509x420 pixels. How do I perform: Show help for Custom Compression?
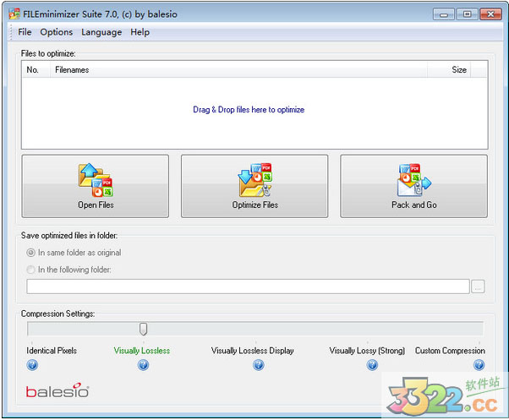pos(479,365)
